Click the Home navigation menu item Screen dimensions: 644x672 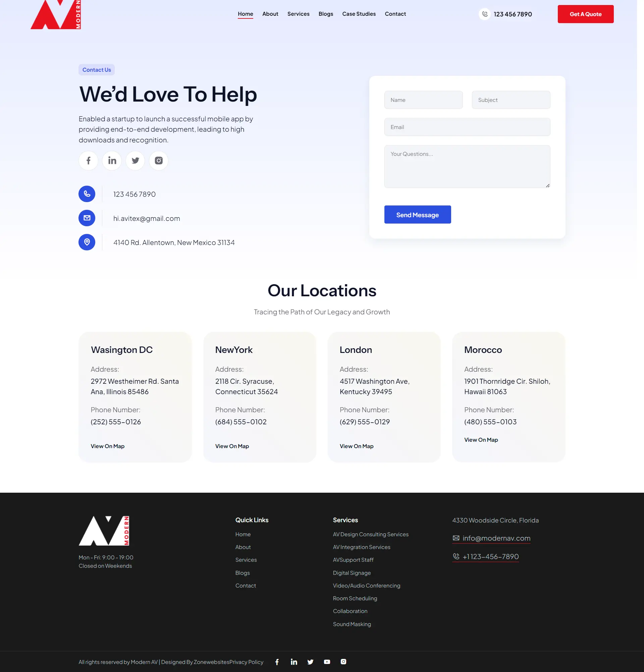click(x=246, y=14)
